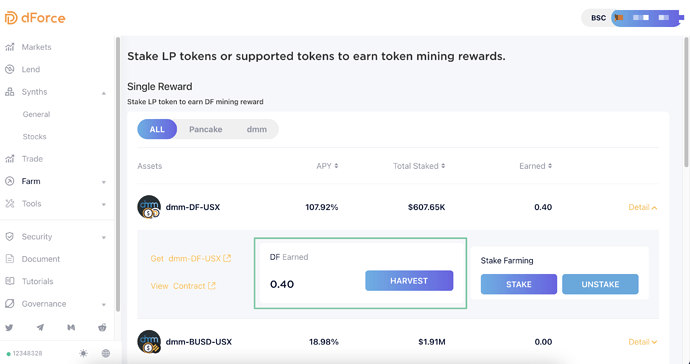Harvest the earned DF rewards

tap(409, 281)
